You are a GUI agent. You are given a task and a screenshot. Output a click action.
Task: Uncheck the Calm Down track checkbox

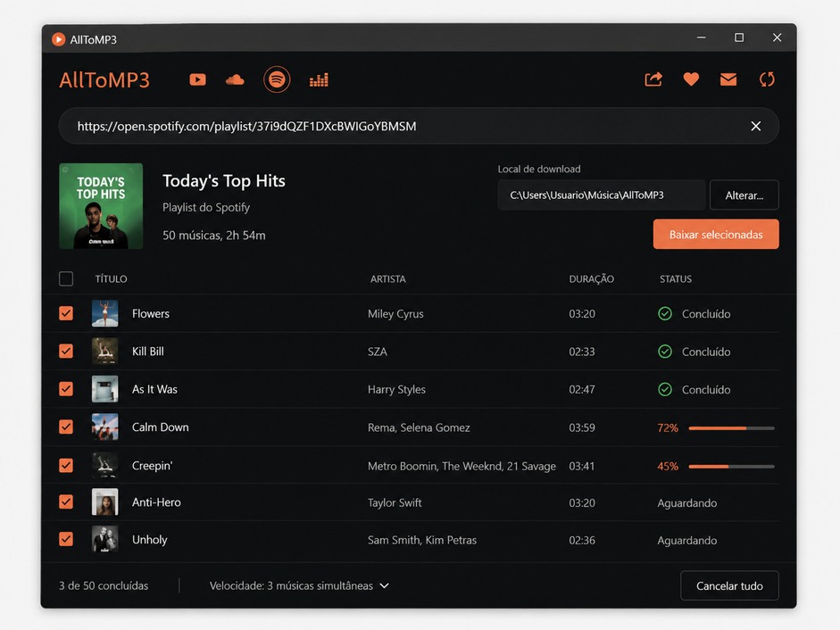pyautogui.click(x=66, y=427)
